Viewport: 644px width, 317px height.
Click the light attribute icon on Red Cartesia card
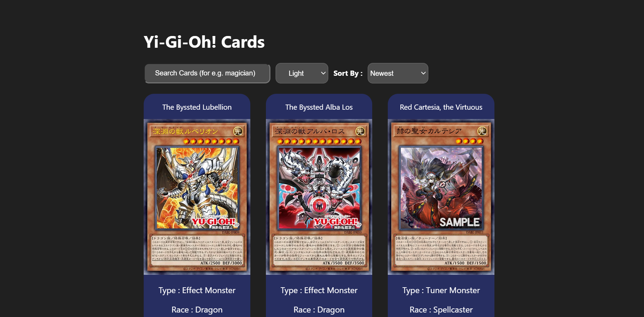coord(482,131)
